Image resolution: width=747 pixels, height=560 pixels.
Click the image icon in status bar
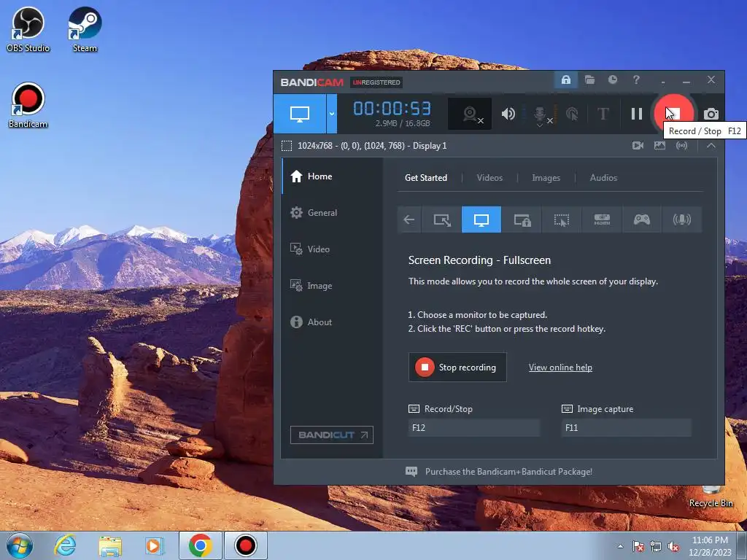(659, 146)
